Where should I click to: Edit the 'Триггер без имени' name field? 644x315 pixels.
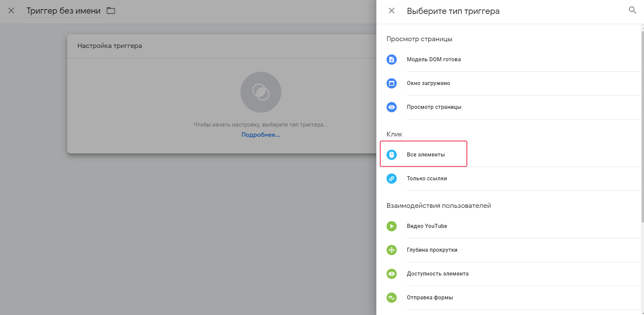coord(64,11)
